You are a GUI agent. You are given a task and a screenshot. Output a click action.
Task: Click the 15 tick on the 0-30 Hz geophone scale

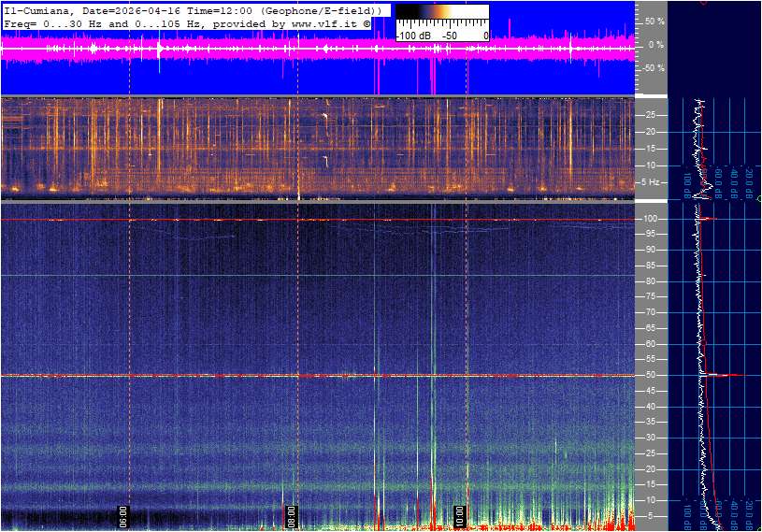coord(650,150)
